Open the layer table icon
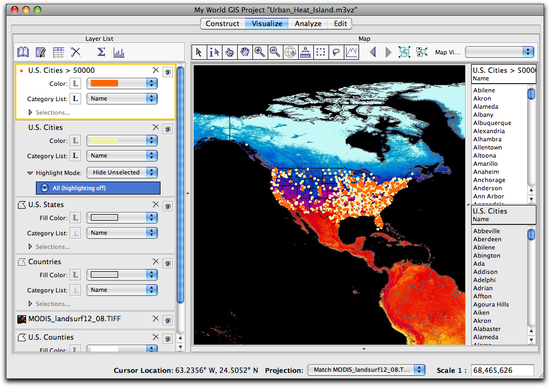 (58, 53)
